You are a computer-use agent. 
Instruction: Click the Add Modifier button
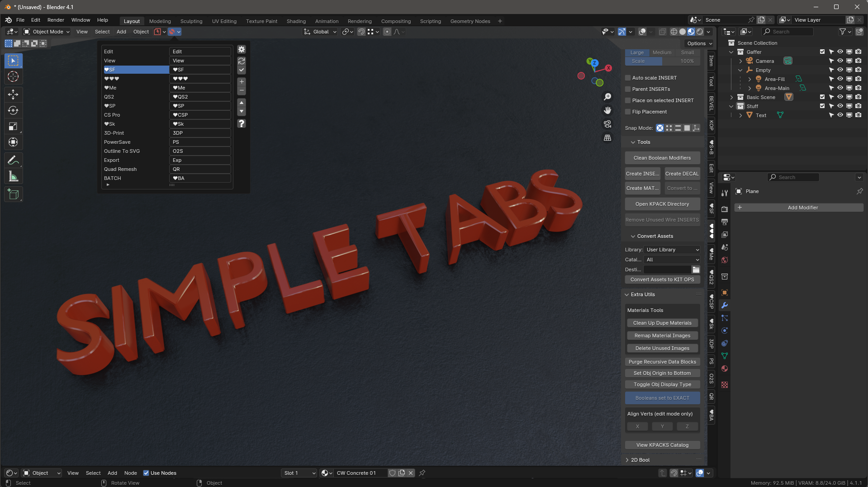[803, 207]
